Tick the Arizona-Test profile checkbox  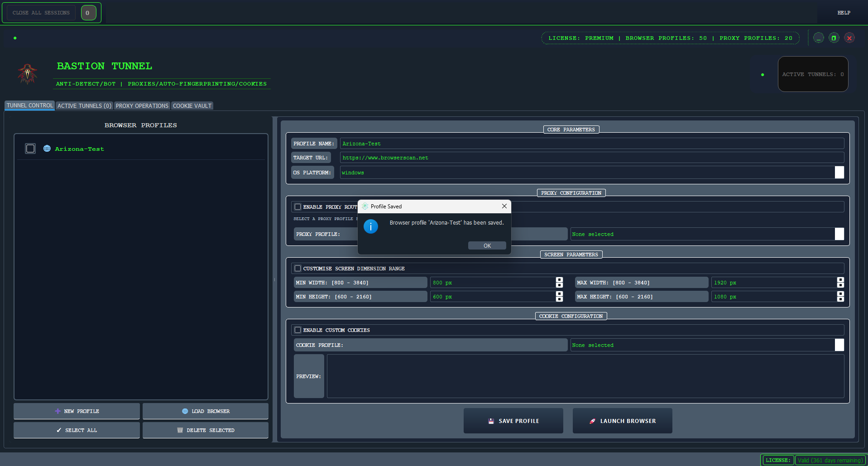pyautogui.click(x=30, y=149)
